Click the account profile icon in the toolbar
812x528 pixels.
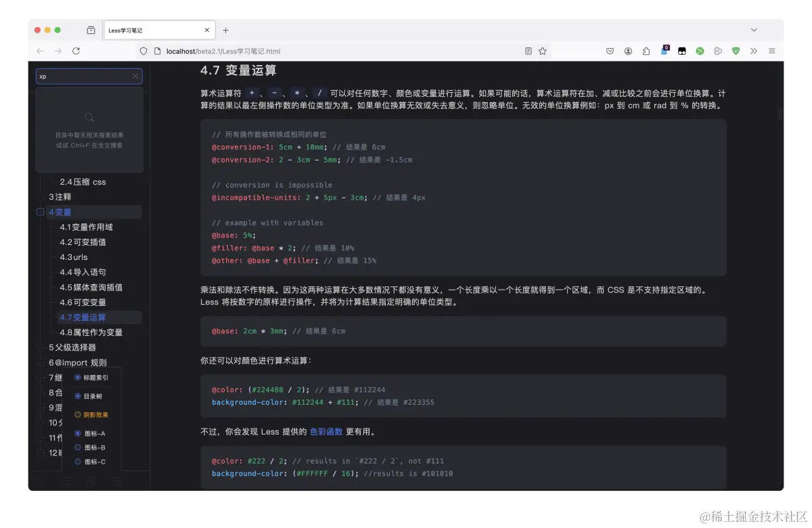tap(628, 51)
